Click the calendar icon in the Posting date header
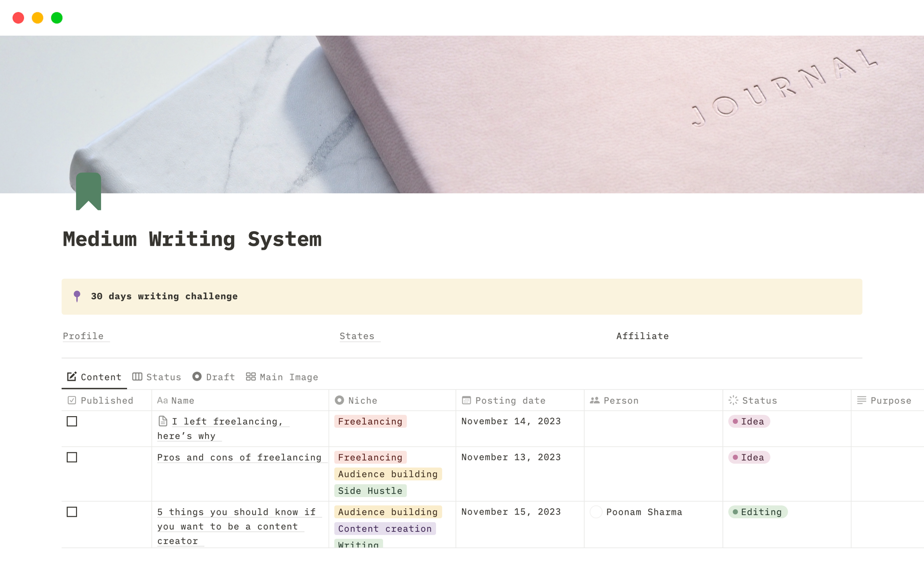This screenshot has width=924, height=578. pos(465,400)
